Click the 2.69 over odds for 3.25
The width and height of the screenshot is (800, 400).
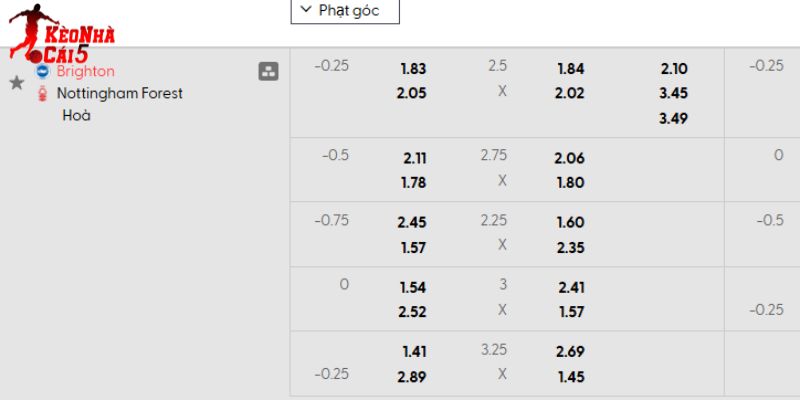tap(570, 352)
